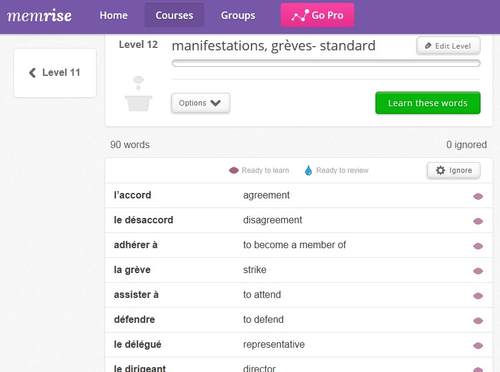Click the left chevron beside Level 11
500x372 pixels.
coord(32,73)
